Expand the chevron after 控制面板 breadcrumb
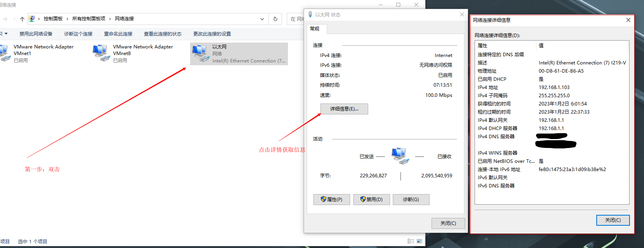This screenshot has height=248, width=644. tap(67, 19)
